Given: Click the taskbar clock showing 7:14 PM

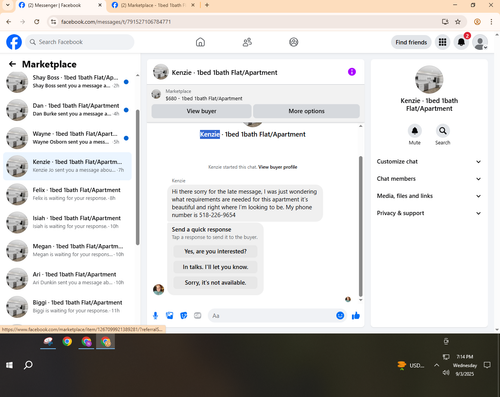Looking at the screenshot, I should pos(465,365).
